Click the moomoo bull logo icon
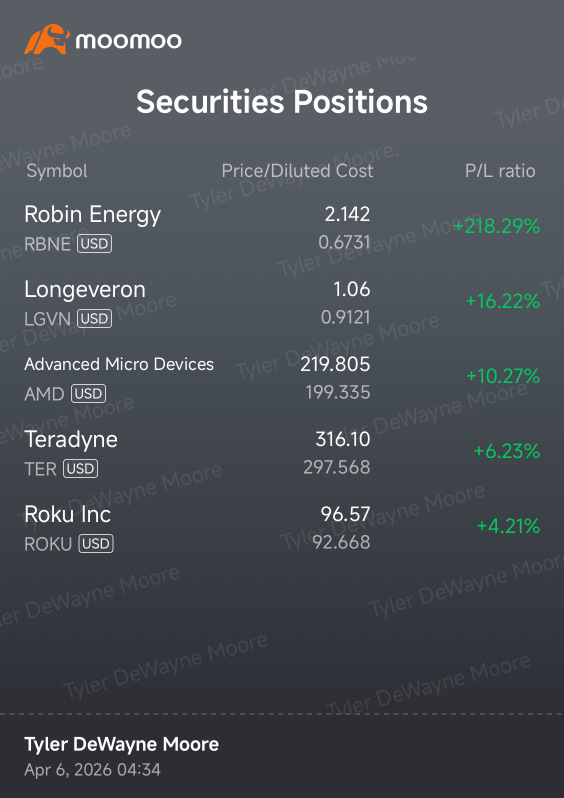 pyautogui.click(x=46, y=39)
